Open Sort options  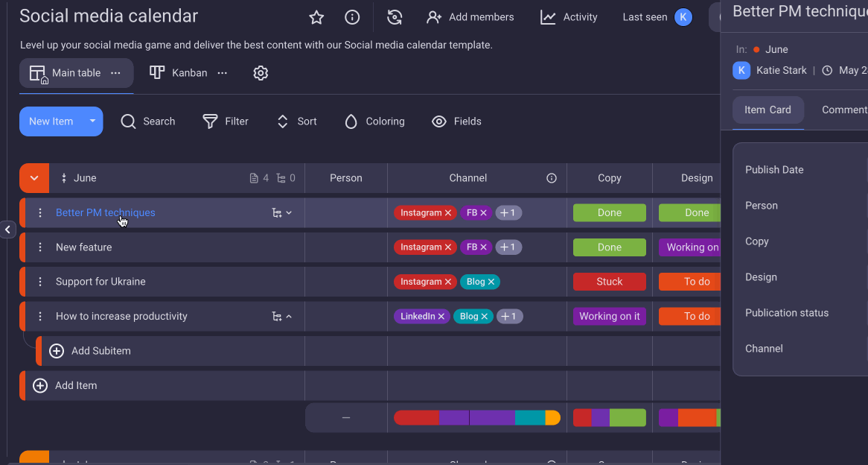pyautogui.click(x=297, y=121)
